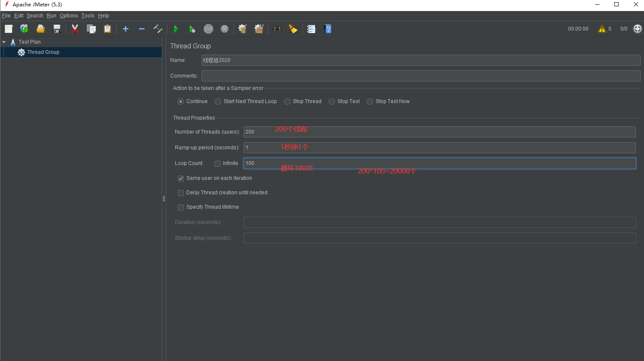Cut selected element with scissors icon
The image size is (644, 361).
click(75, 29)
